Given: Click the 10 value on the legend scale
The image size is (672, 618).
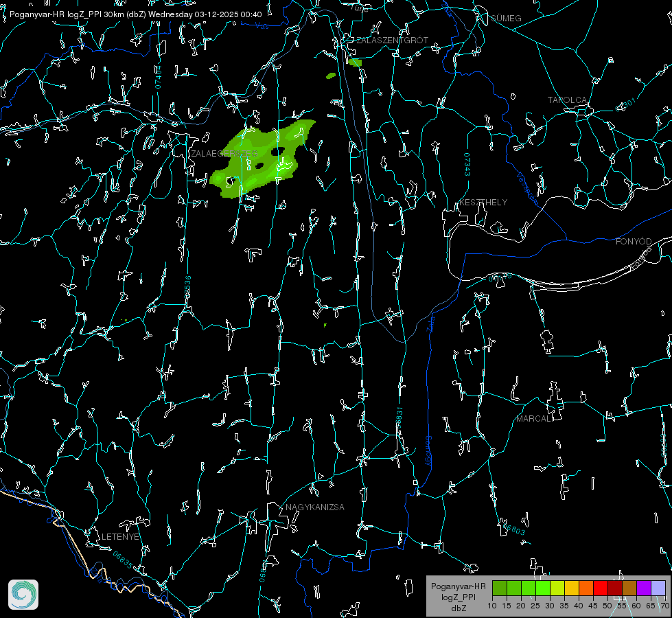Looking at the screenshot, I should pos(492,606).
